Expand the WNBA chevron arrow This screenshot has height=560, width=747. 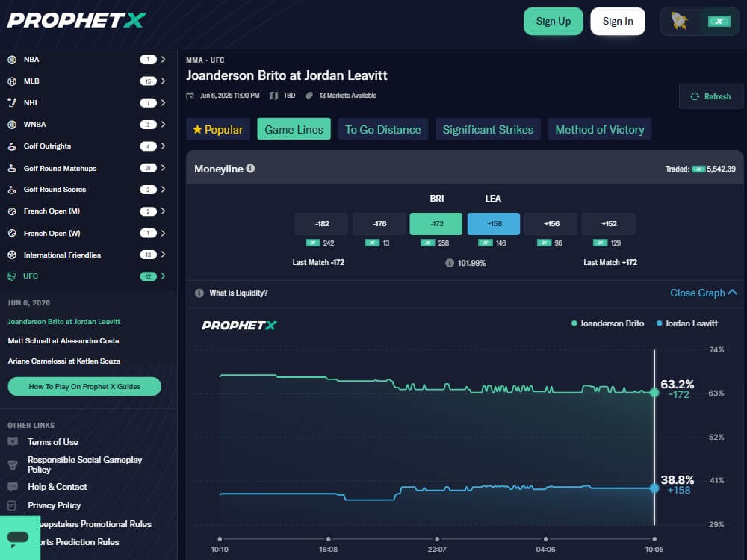point(163,125)
